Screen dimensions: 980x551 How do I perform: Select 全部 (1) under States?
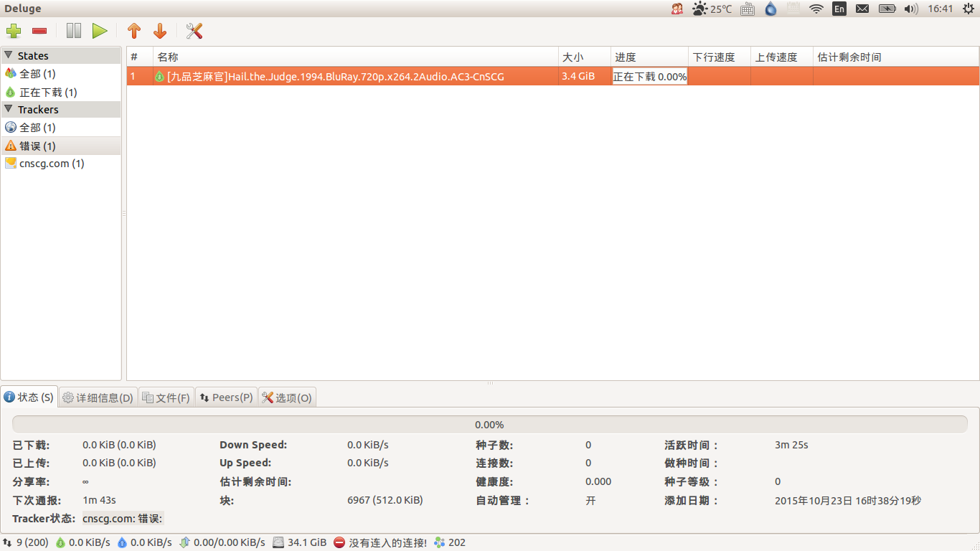(x=61, y=74)
